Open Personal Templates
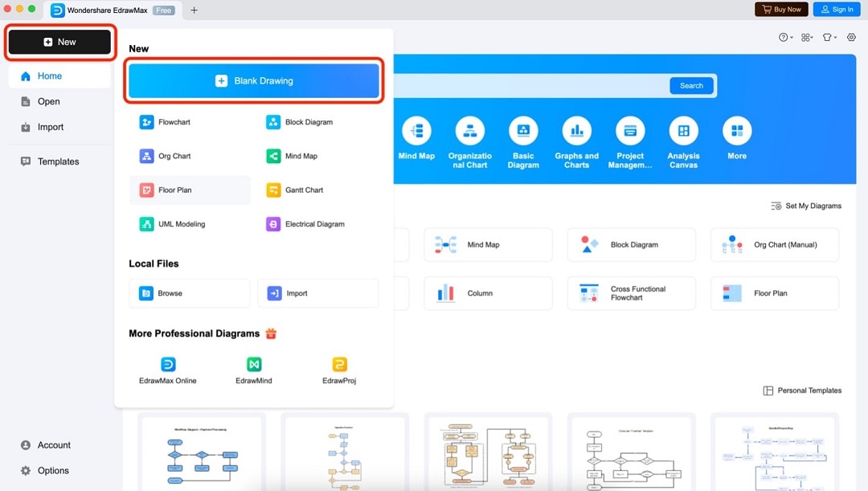 [x=802, y=391]
